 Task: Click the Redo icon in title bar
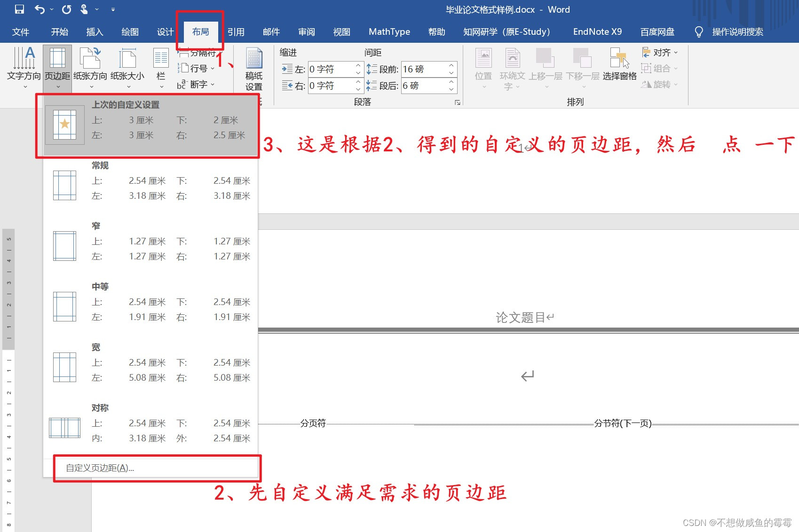point(67,9)
